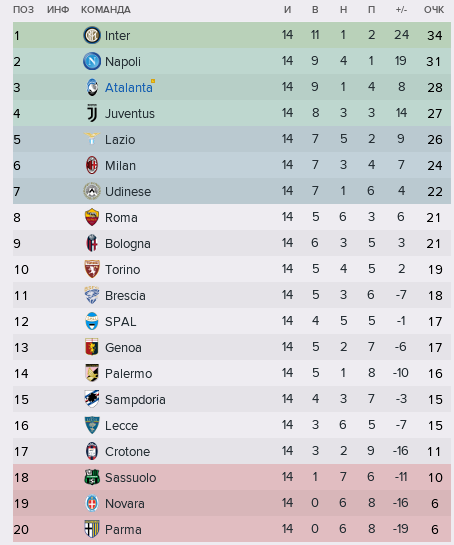Click the Bologna team name

tap(128, 244)
